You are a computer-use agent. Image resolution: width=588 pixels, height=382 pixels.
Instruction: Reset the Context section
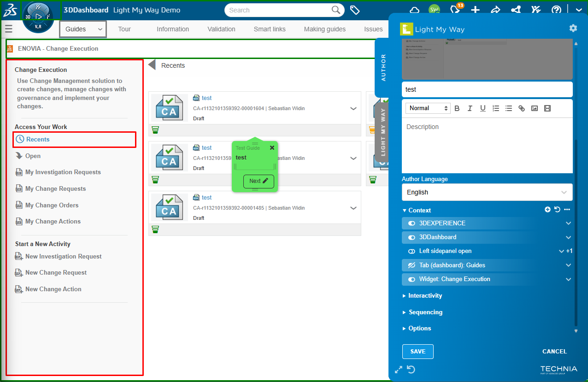pos(557,210)
